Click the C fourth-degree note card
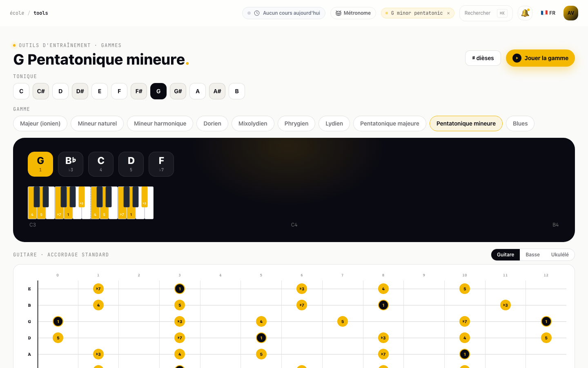The image size is (588, 368). tap(101, 164)
